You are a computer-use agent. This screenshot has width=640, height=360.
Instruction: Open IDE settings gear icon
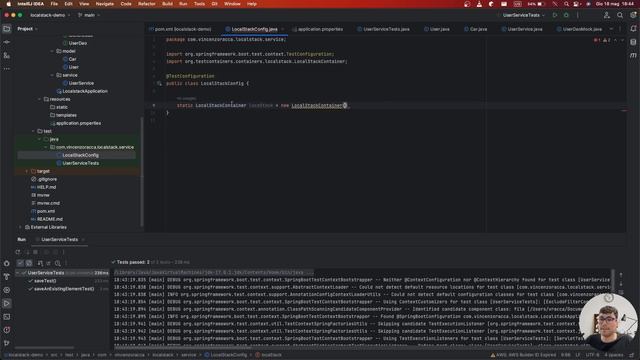click(633, 15)
